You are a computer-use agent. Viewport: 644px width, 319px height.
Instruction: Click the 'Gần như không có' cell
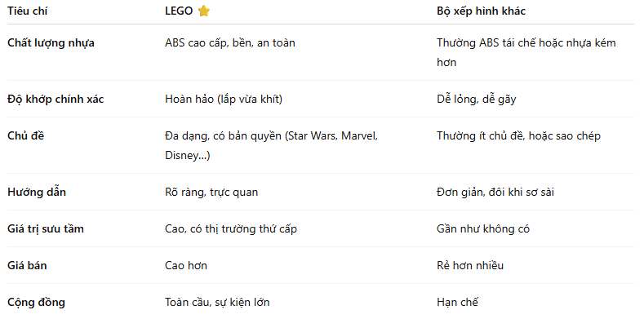[483, 228]
